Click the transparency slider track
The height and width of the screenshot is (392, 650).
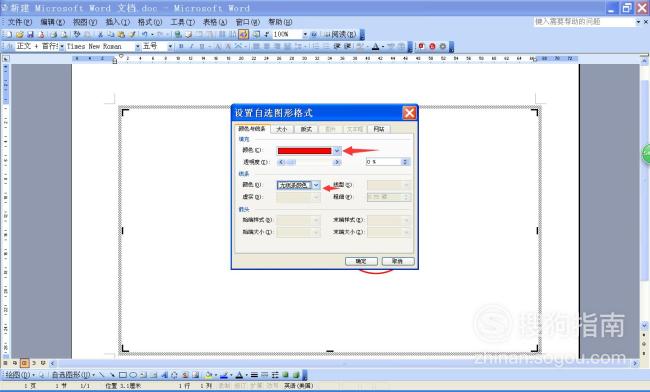(x=309, y=162)
